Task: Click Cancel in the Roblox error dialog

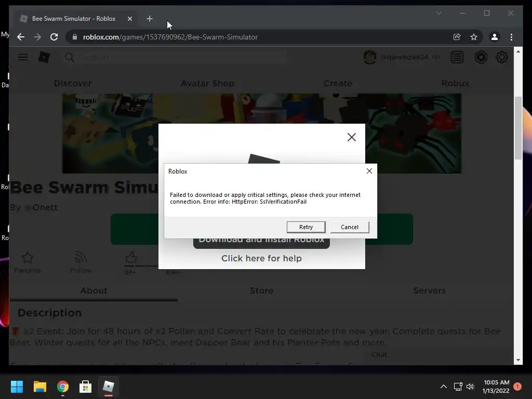Action: [350, 227]
